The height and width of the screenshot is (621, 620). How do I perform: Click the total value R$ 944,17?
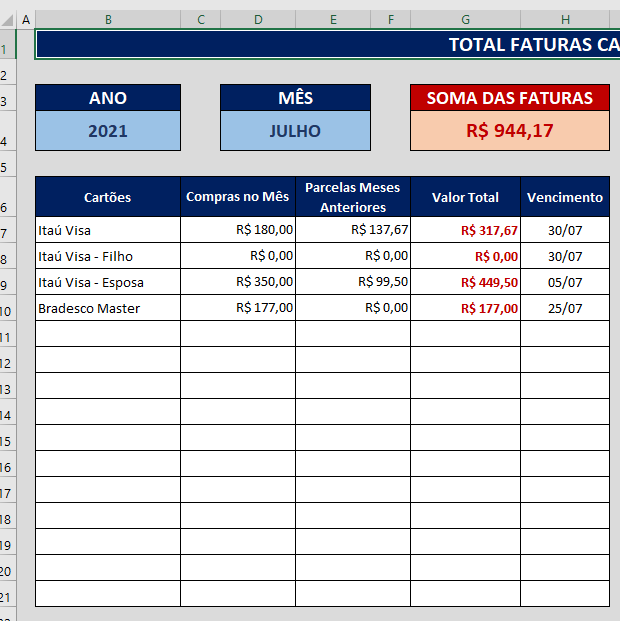[509, 131]
